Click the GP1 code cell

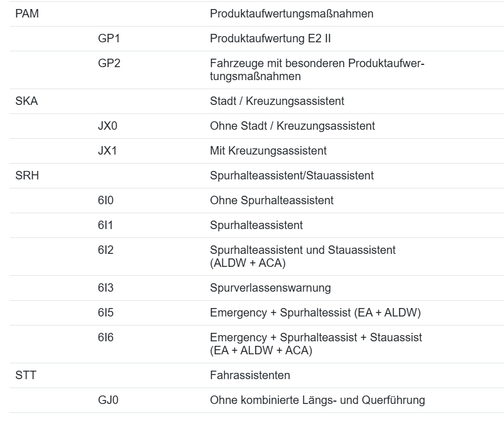[109, 38]
